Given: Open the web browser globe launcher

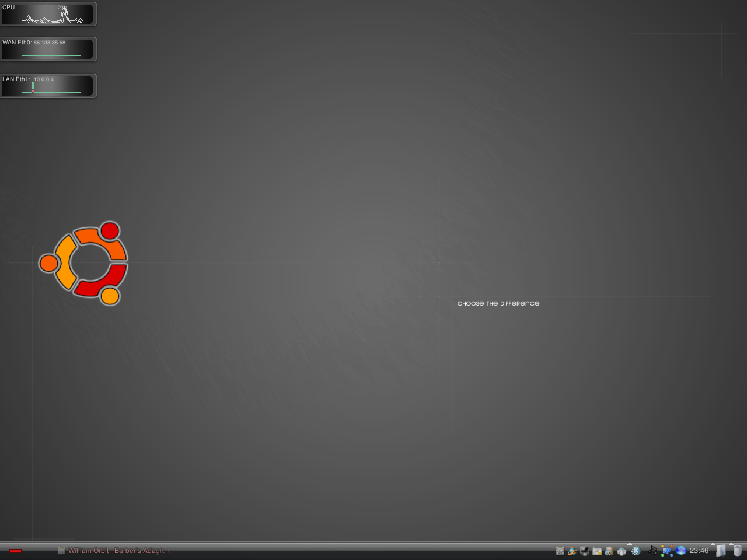Looking at the screenshot, I should (573, 551).
